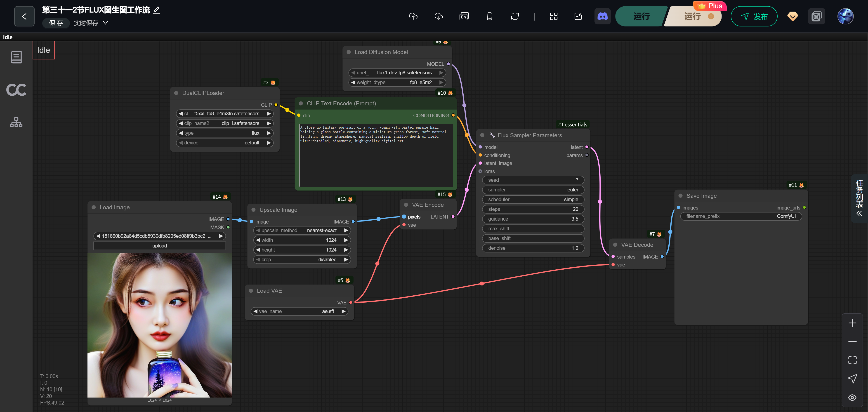This screenshot has width=868, height=412.
Task: Click the cloud download icon
Action: (438, 16)
